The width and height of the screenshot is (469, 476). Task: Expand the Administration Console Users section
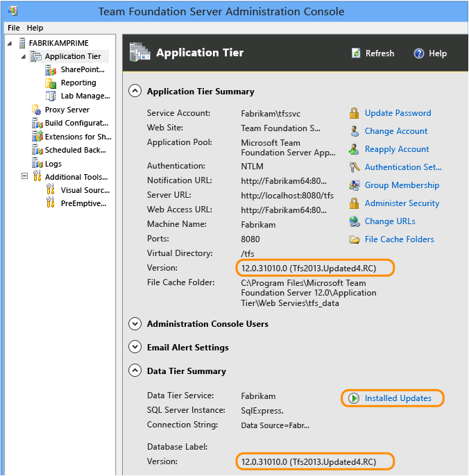[x=135, y=323]
